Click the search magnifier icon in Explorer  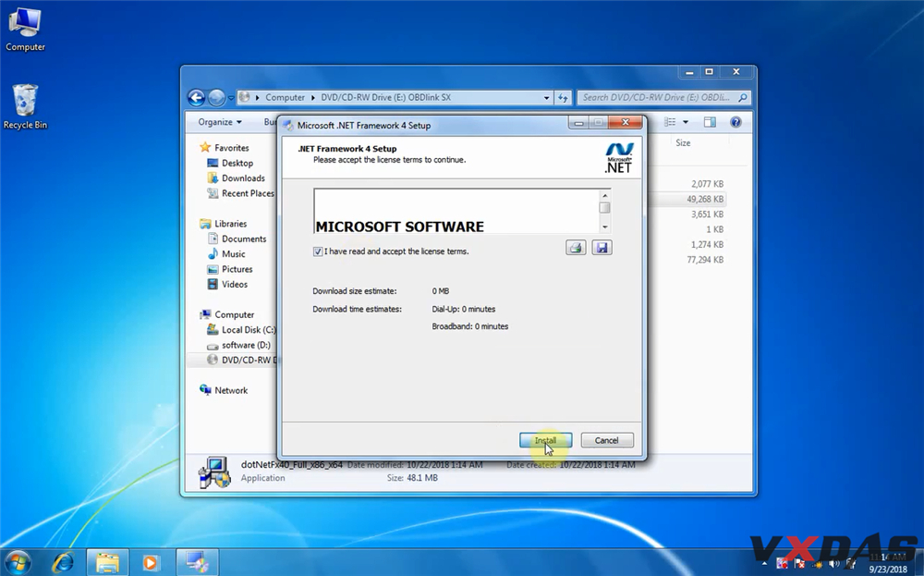coord(743,98)
